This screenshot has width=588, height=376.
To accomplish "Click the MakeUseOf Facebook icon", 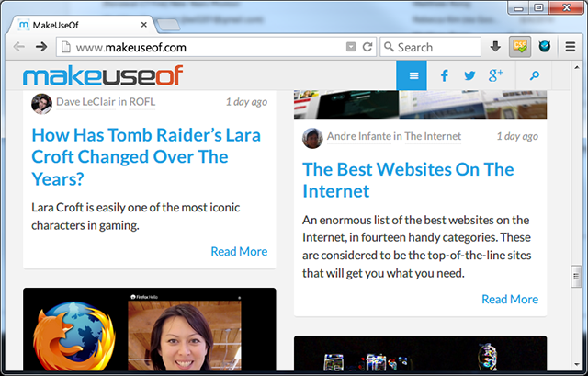I will (444, 75).
